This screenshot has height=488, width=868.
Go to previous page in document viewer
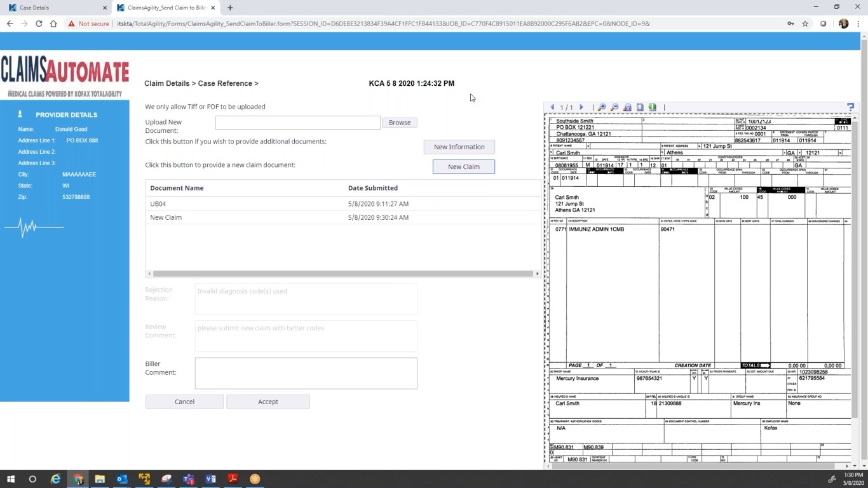point(552,107)
